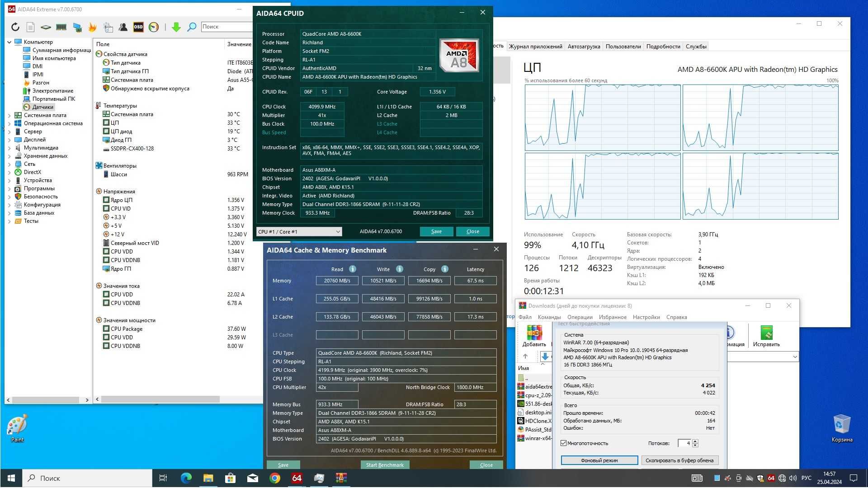868x488 pixels.
Task: Click Start Benchmark button
Action: coord(385,465)
